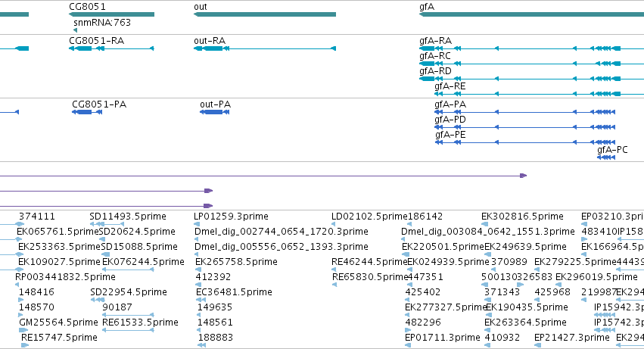The width and height of the screenshot is (644, 349).
Task: Open EK265758.5prime EST
Action: coord(236,262)
